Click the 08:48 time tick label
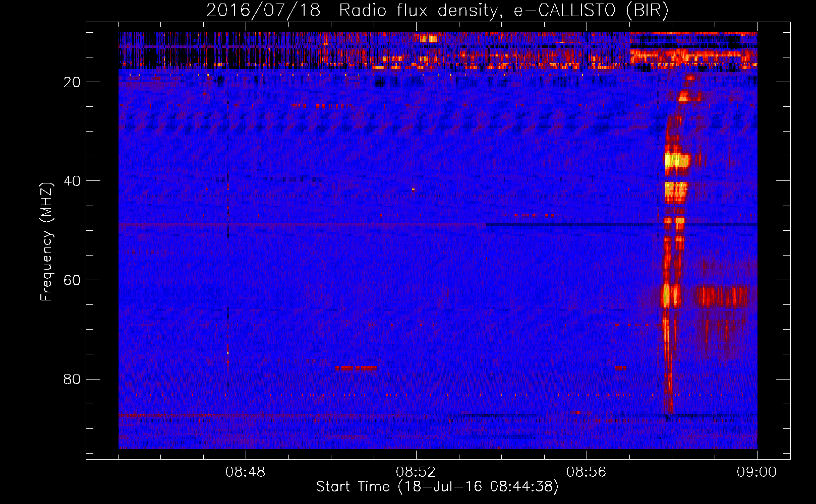This screenshot has height=504, width=816. 246,472
